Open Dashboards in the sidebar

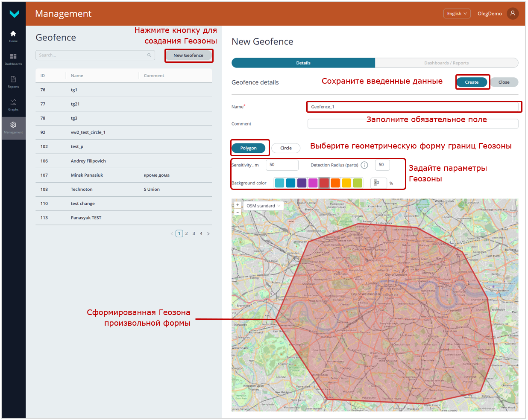tap(13, 59)
